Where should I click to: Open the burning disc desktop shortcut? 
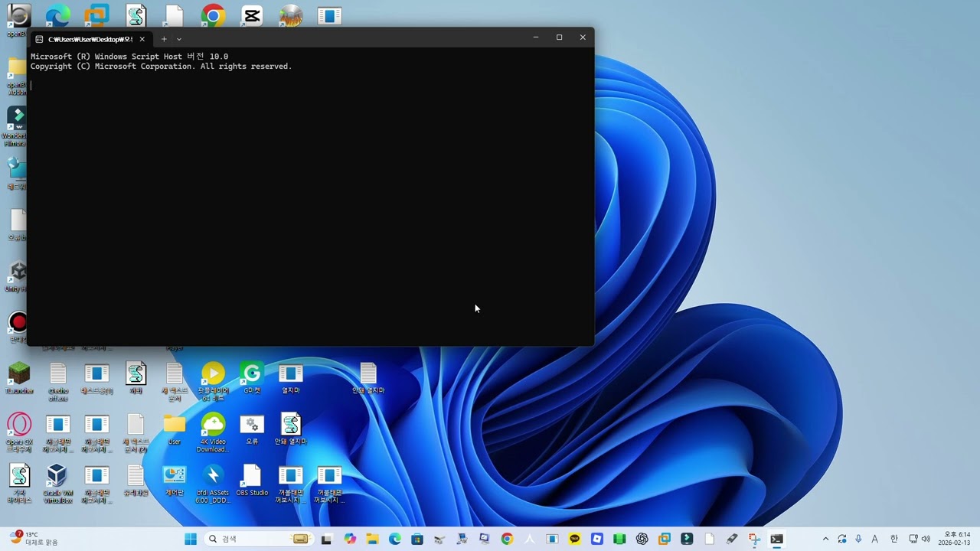(x=291, y=15)
